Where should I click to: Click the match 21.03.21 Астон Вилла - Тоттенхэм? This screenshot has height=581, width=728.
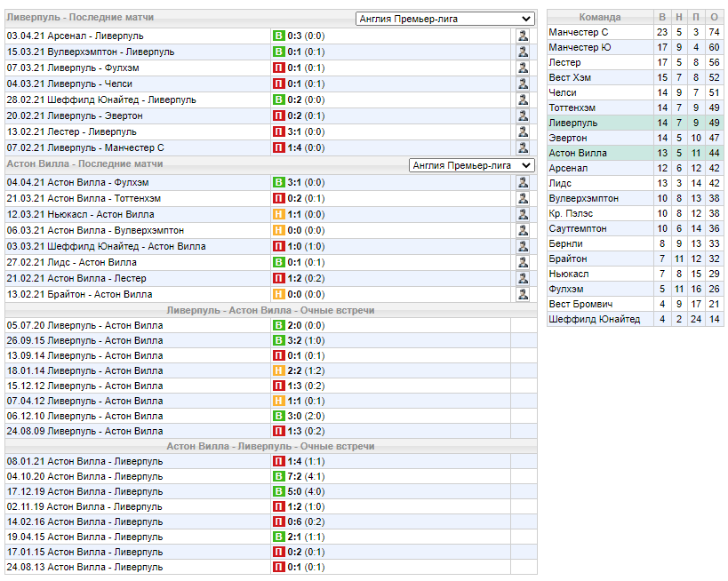pos(84,198)
